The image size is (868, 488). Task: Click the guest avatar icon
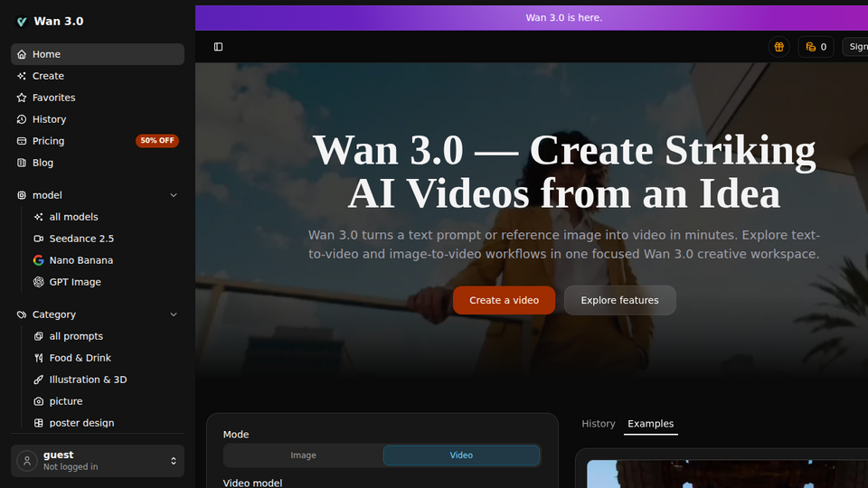tap(26, 460)
